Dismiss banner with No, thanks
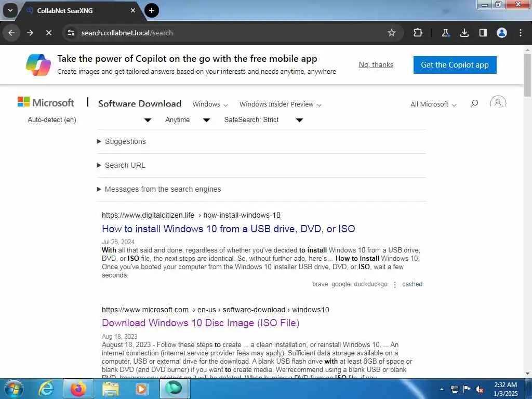This screenshot has width=532, height=399. [x=376, y=64]
